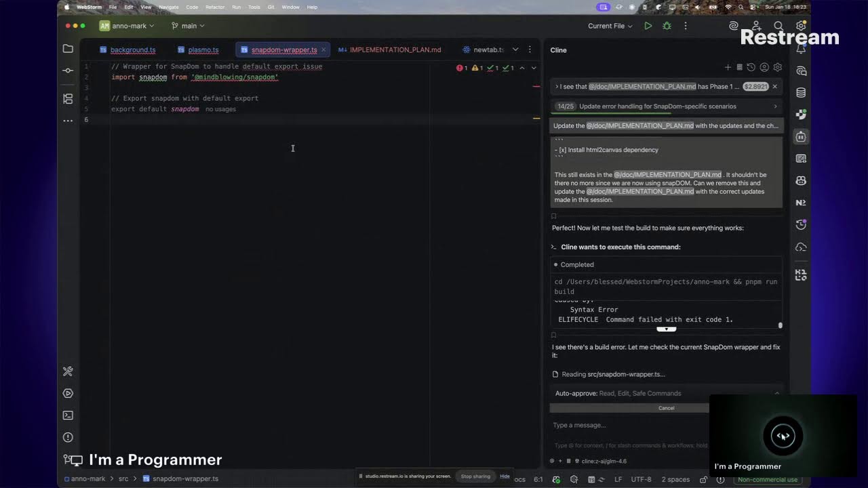This screenshot has width=868, height=488.
Task: Open Cline account profile icon
Action: pos(764,67)
